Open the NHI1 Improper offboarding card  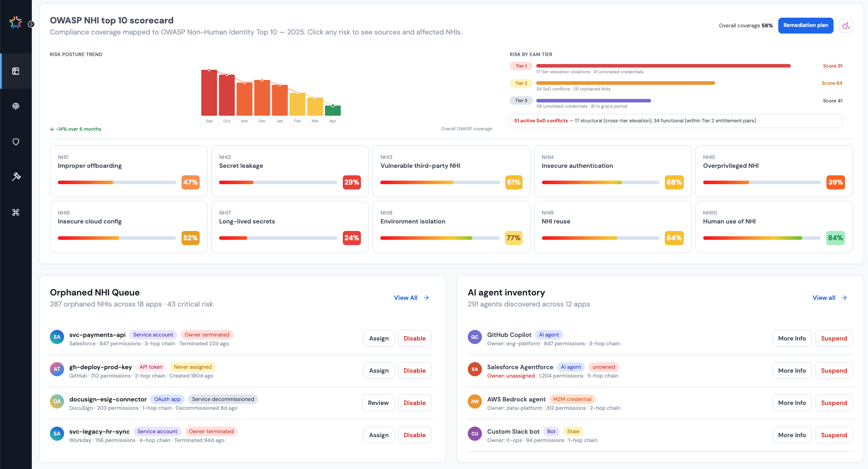(129, 171)
